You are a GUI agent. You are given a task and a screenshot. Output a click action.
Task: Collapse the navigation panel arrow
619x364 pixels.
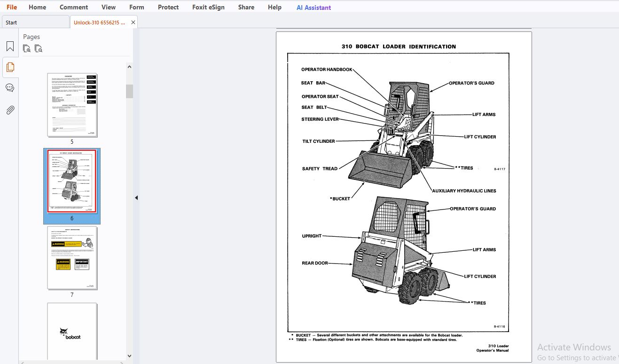(136, 198)
